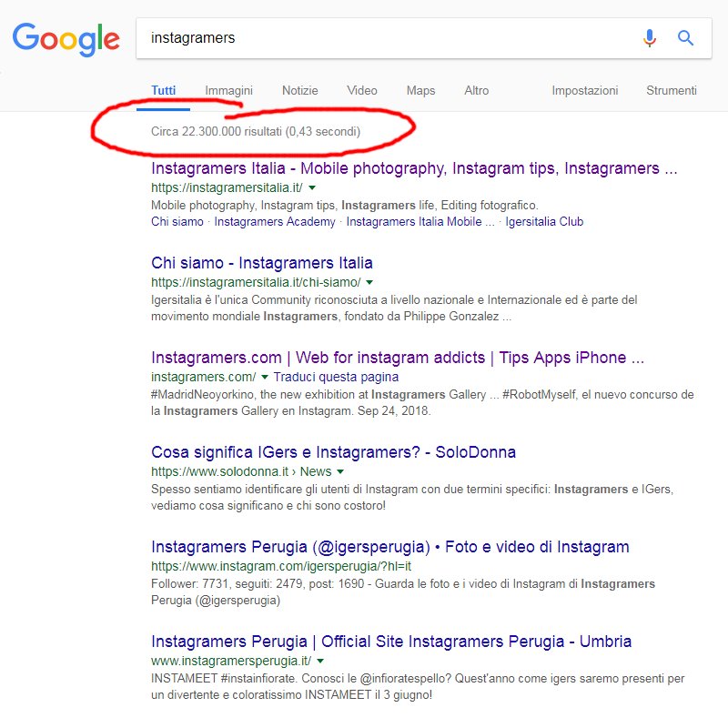Click snippet 'Follower: 7731, seguiti: 2479'
This screenshot has height=728, width=728.
tap(403, 592)
